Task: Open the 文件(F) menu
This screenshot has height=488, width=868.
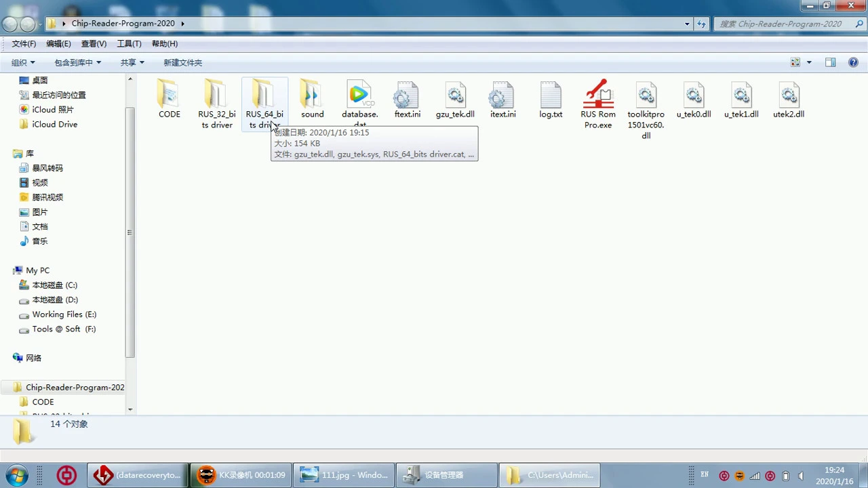Action: tap(24, 43)
